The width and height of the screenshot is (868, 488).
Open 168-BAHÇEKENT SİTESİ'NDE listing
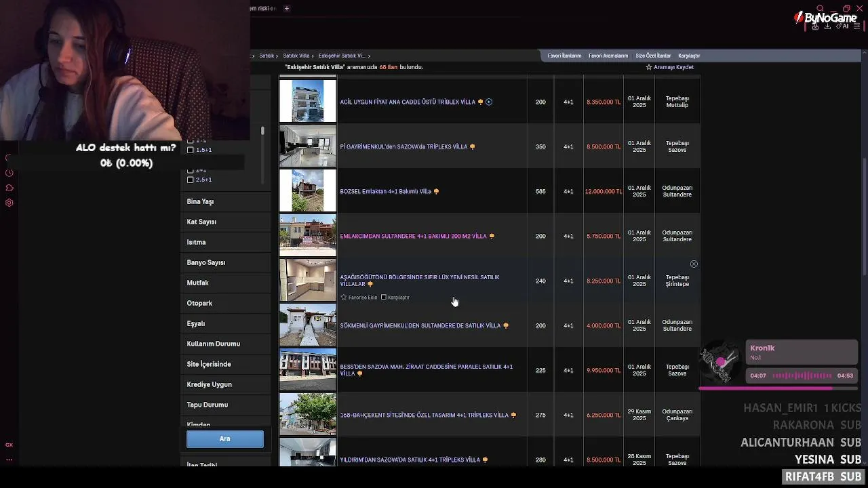click(x=424, y=415)
